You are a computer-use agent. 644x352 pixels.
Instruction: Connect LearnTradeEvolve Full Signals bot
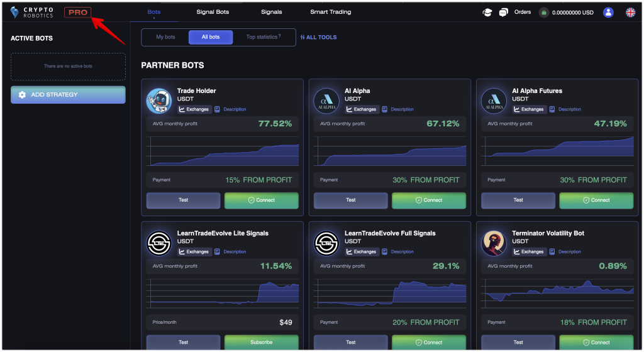click(429, 342)
